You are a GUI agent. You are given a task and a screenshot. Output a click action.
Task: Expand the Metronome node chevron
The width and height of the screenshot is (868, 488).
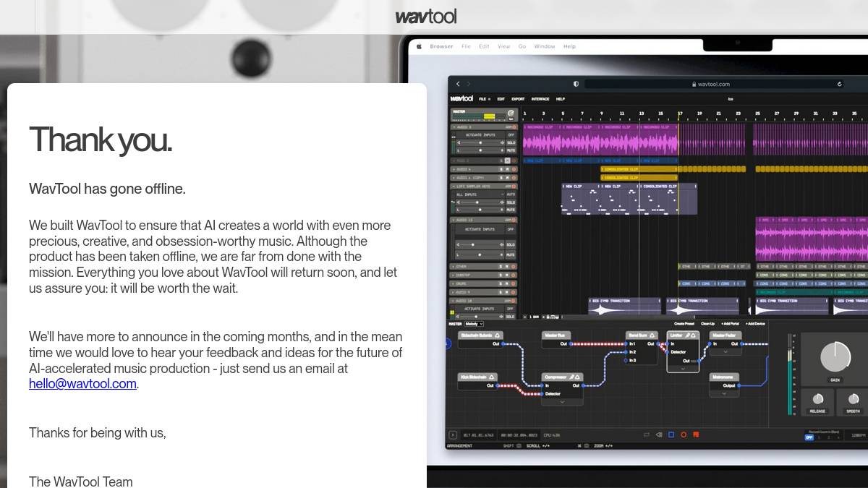pos(724,393)
